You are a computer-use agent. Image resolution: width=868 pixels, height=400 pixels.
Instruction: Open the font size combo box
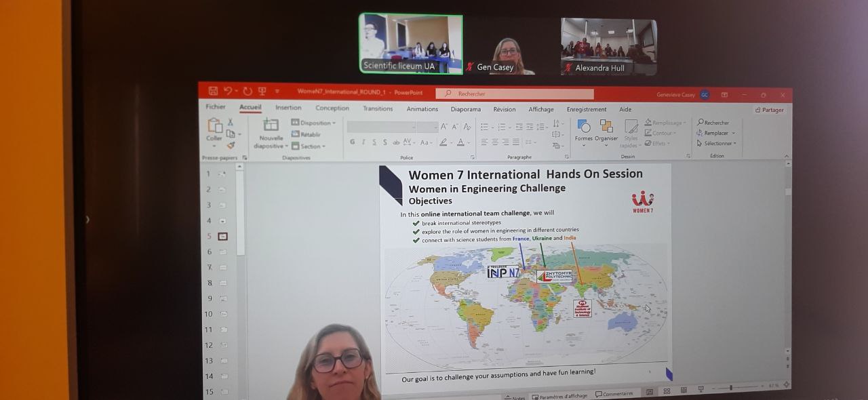[428, 127]
